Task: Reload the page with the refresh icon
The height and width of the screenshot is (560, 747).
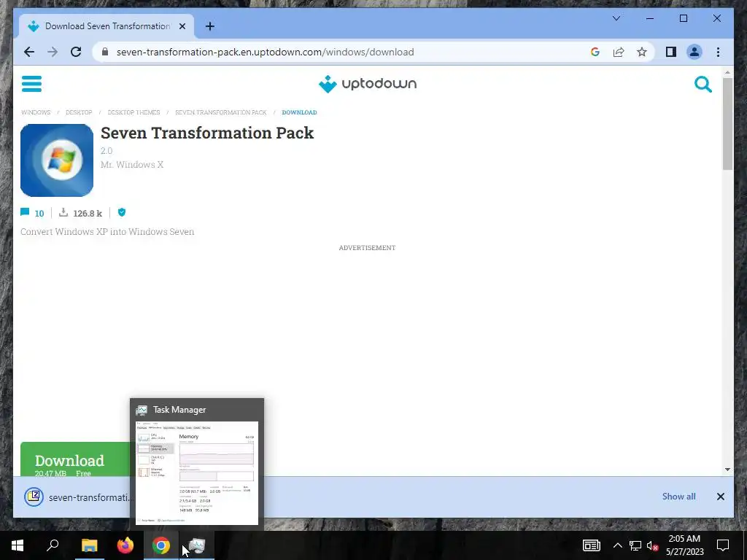Action: point(76,52)
